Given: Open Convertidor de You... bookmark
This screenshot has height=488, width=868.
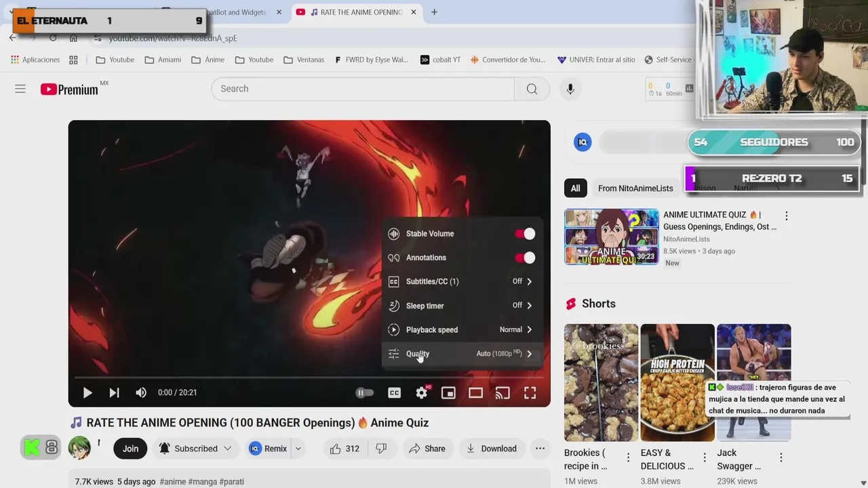Looking at the screenshot, I should click(x=508, y=60).
